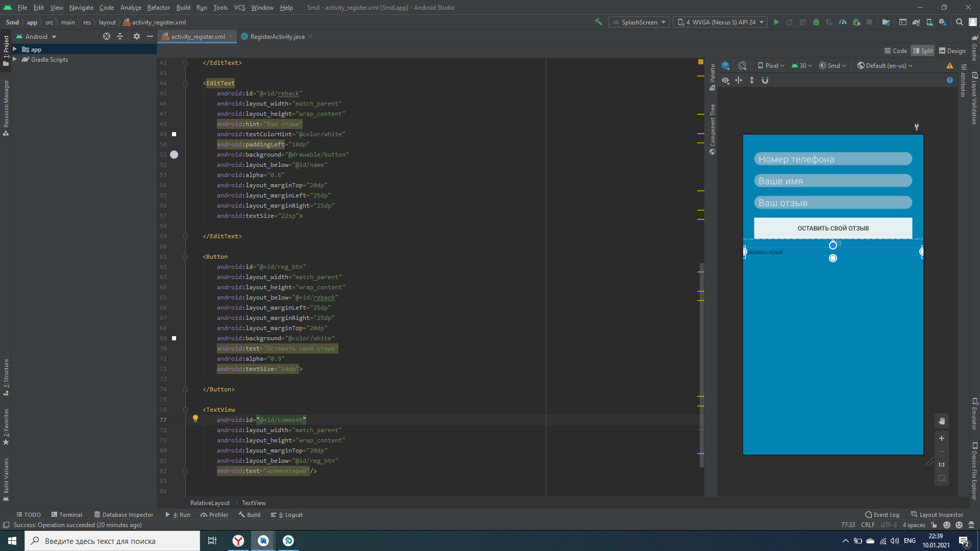Click the white color swatch on line 69
This screenshot has width=980, height=551.
pos(174,338)
